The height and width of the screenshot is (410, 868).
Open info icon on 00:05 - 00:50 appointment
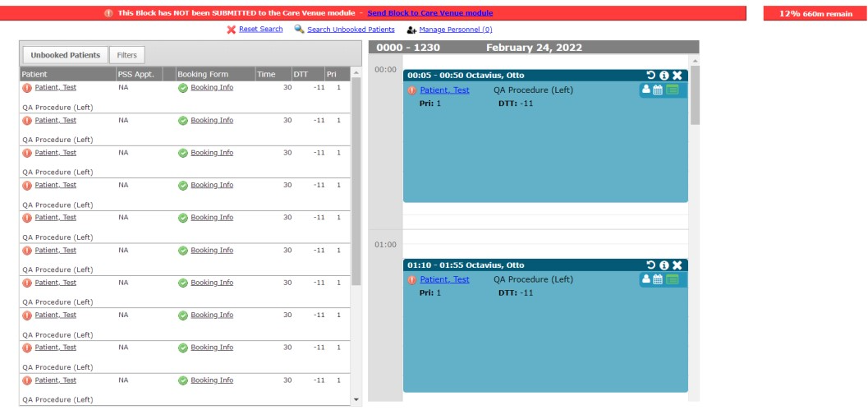pos(664,76)
